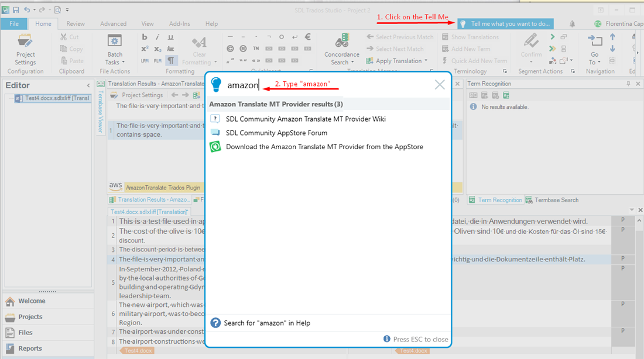Apply underline formatting
This screenshot has height=359, width=644.
170,37
